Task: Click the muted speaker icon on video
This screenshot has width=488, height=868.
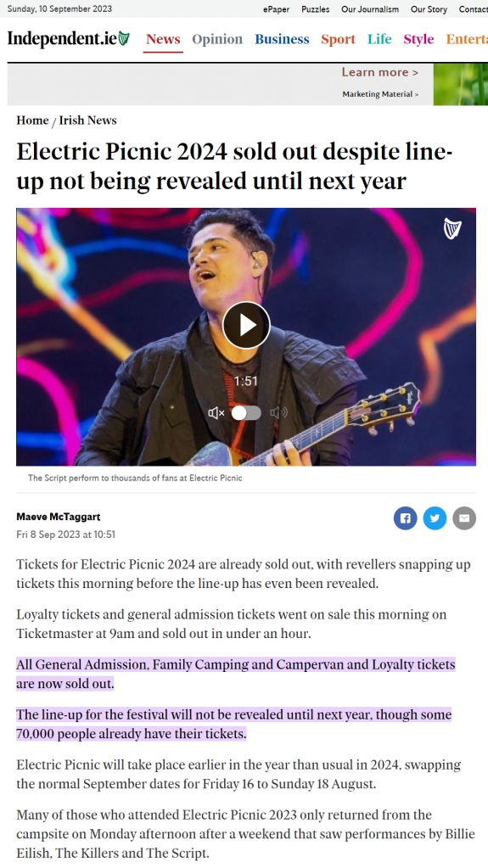Action: pos(216,413)
